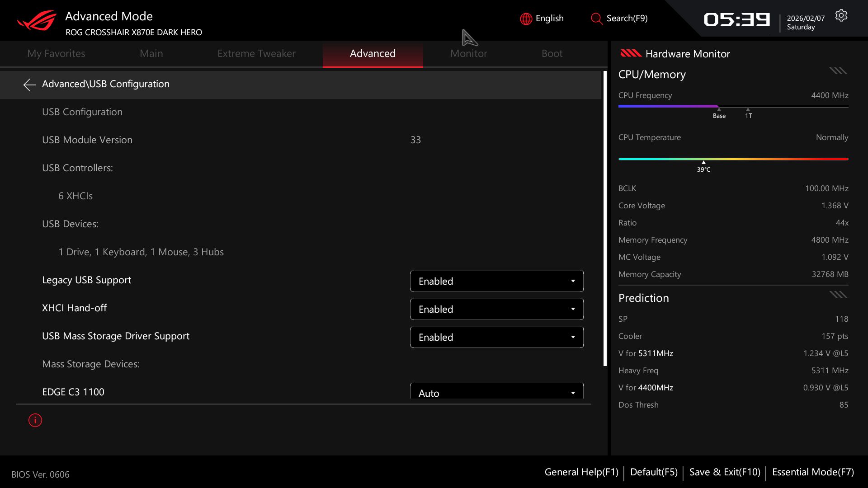Click the CPU/Memory section stripes icon
The image size is (868, 488).
click(838, 71)
